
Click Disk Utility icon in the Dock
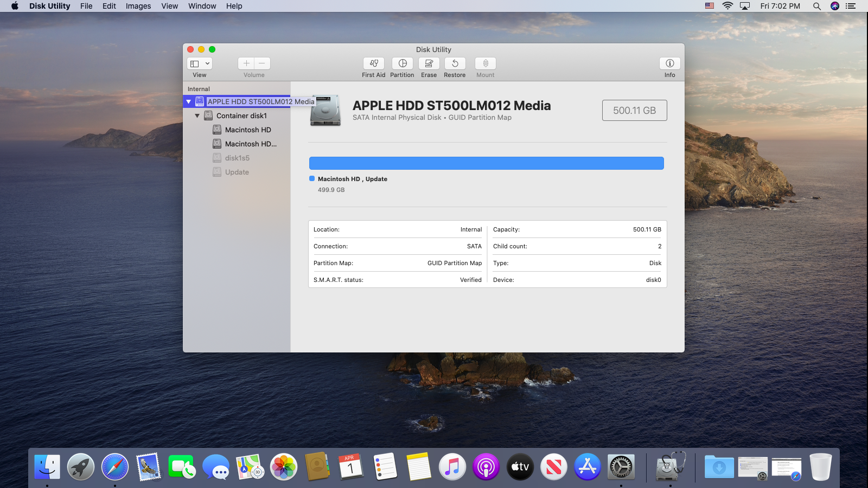(671, 466)
